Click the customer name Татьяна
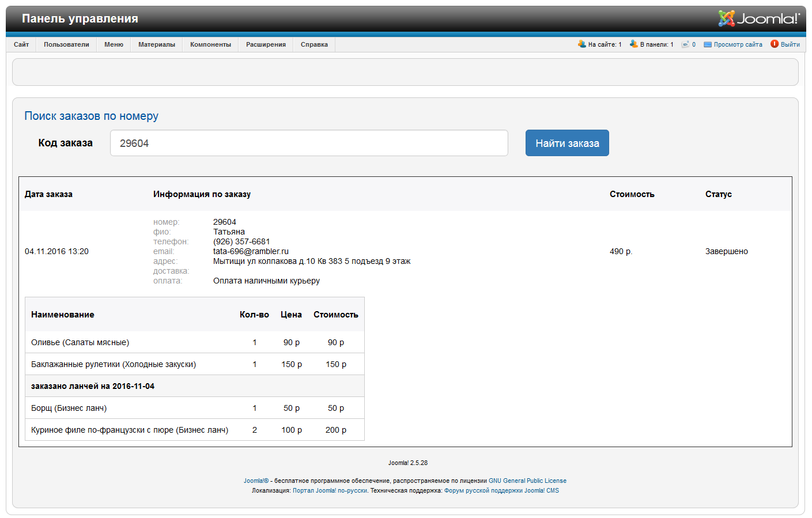The image size is (812, 518). (x=229, y=232)
